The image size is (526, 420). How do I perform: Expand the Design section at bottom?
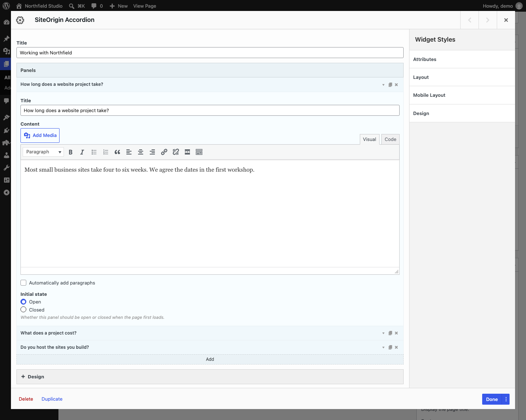click(210, 377)
